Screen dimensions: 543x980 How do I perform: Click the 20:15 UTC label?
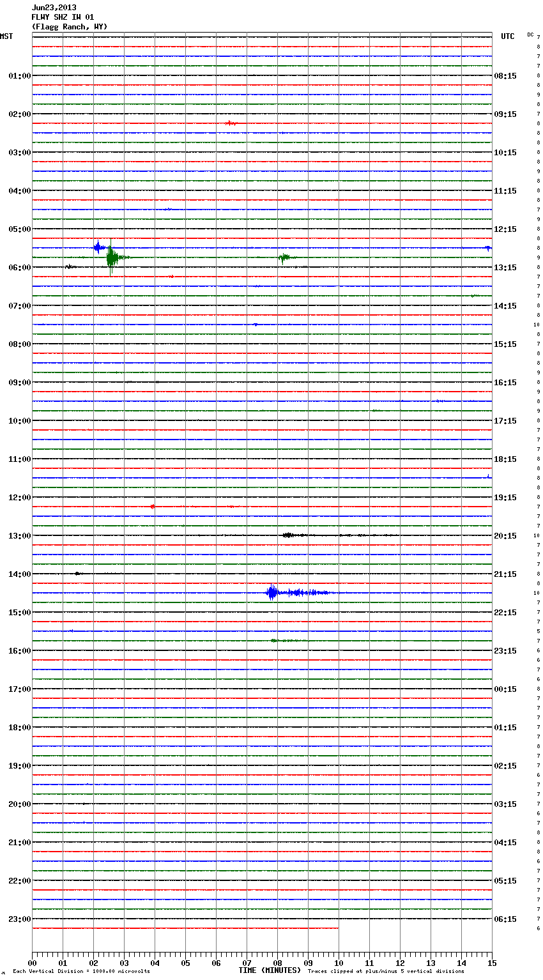point(505,535)
